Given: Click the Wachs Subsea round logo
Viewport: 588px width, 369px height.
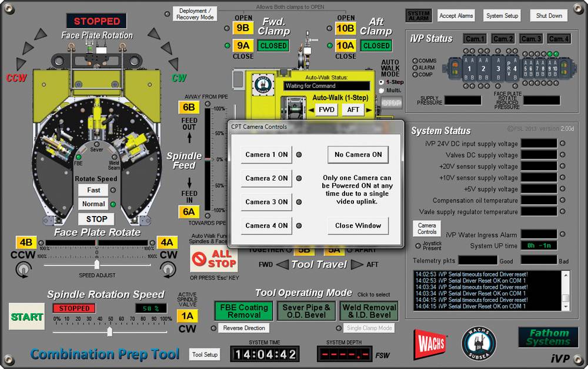Looking at the screenshot, I should [479, 344].
